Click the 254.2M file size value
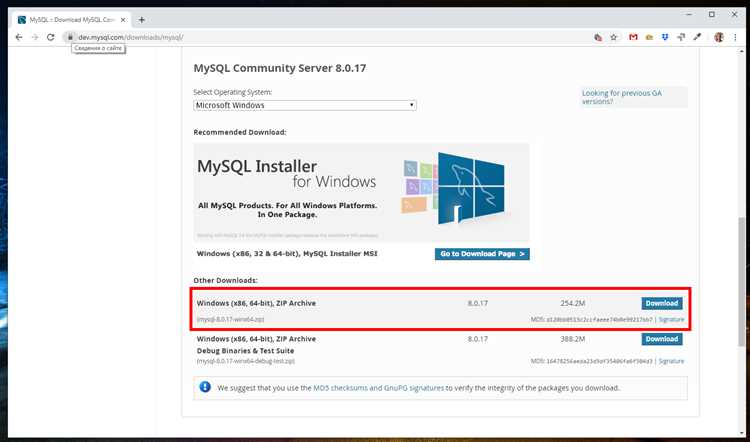This screenshot has height=442, width=750. tap(573, 303)
